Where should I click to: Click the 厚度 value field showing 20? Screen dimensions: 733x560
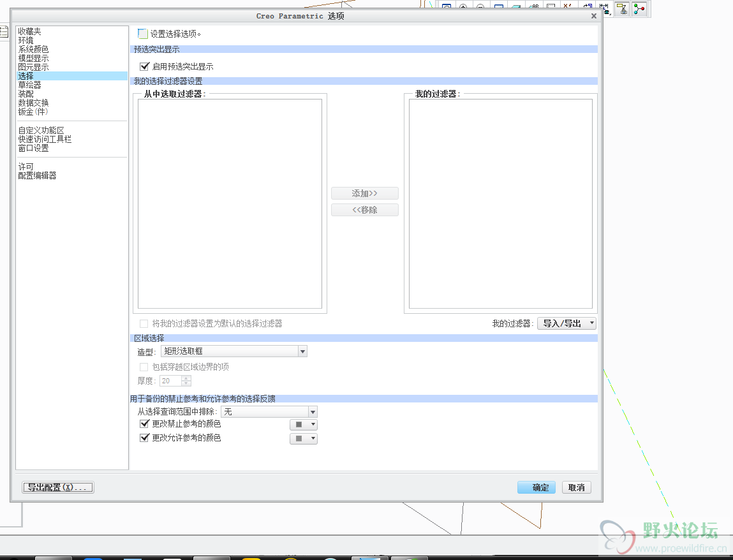[170, 381]
